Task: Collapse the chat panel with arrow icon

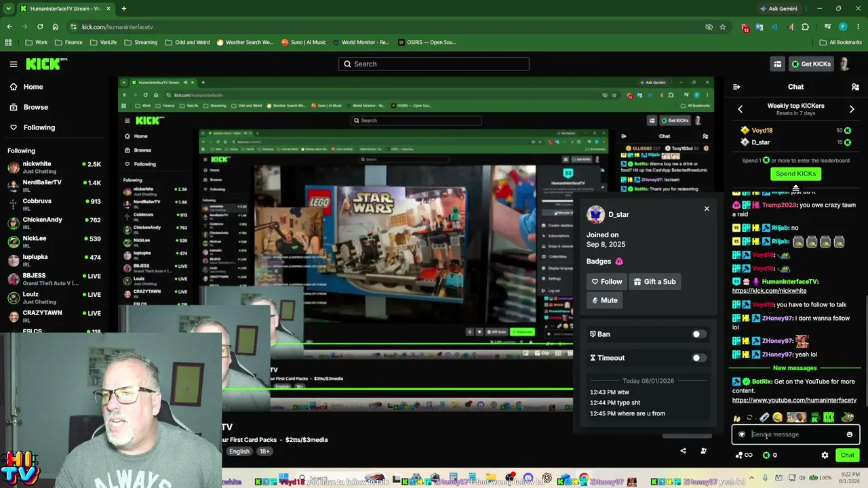Action: click(736, 87)
